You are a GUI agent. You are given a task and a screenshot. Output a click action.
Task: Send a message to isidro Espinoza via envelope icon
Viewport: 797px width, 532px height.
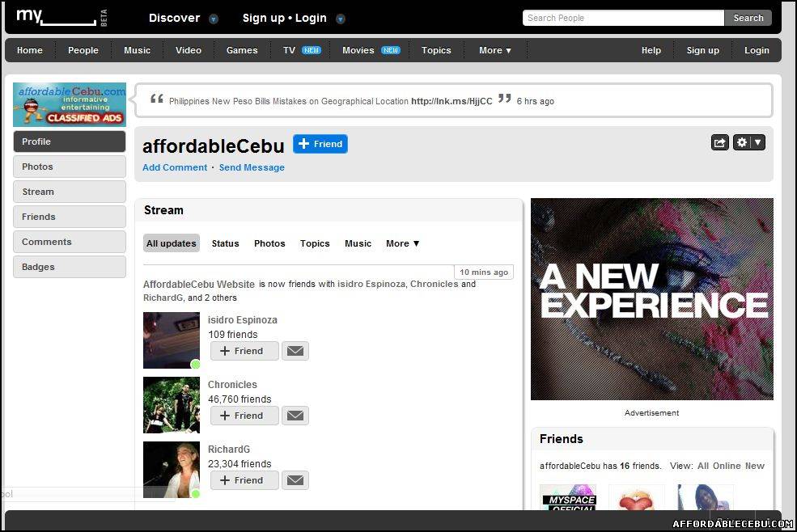pyautogui.click(x=295, y=351)
